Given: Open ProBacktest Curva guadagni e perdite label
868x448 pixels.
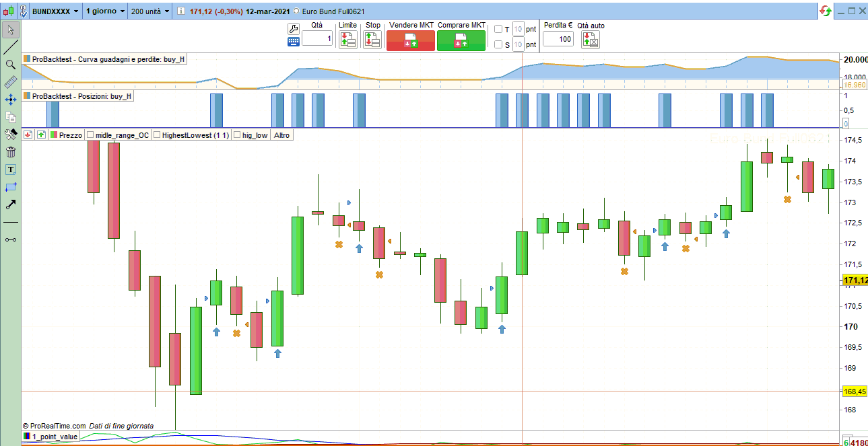Looking at the screenshot, I should click(104, 59).
